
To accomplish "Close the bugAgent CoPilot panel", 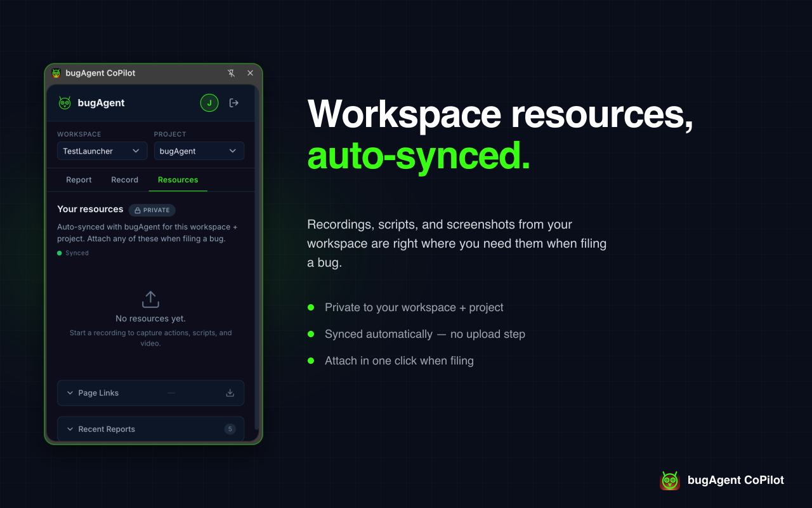I will tap(250, 73).
